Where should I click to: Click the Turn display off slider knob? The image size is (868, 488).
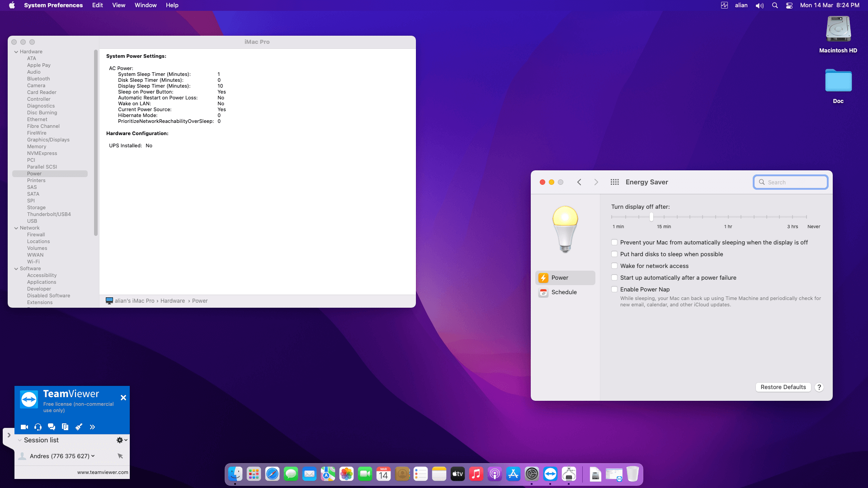tap(651, 217)
